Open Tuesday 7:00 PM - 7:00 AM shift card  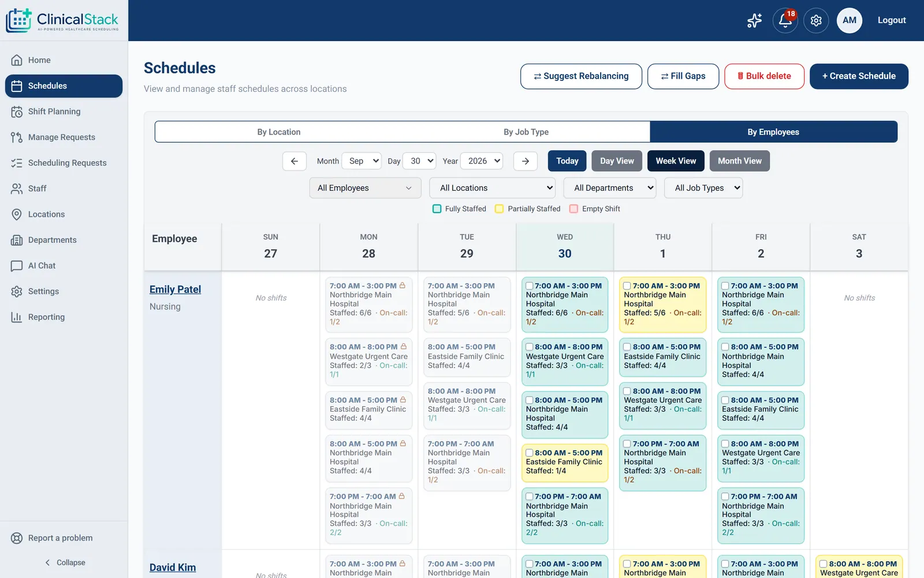467,462
